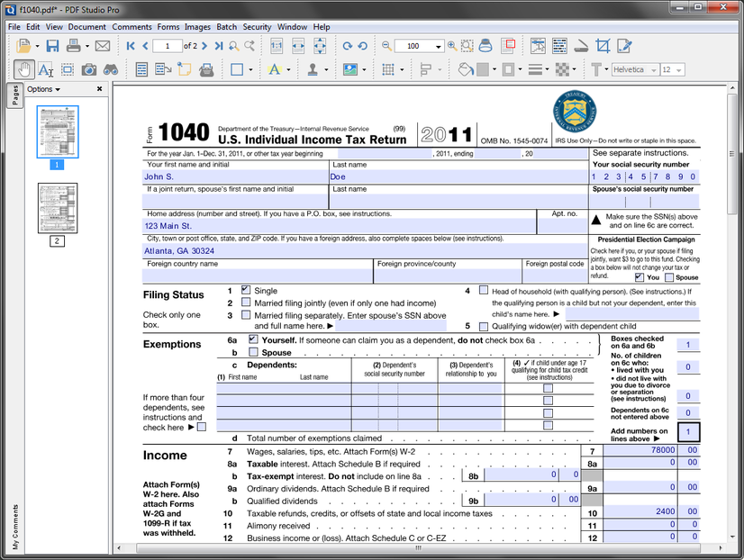This screenshot has width=744, height=560.
Task: Click the page number input field
Action: click(167, 46)
